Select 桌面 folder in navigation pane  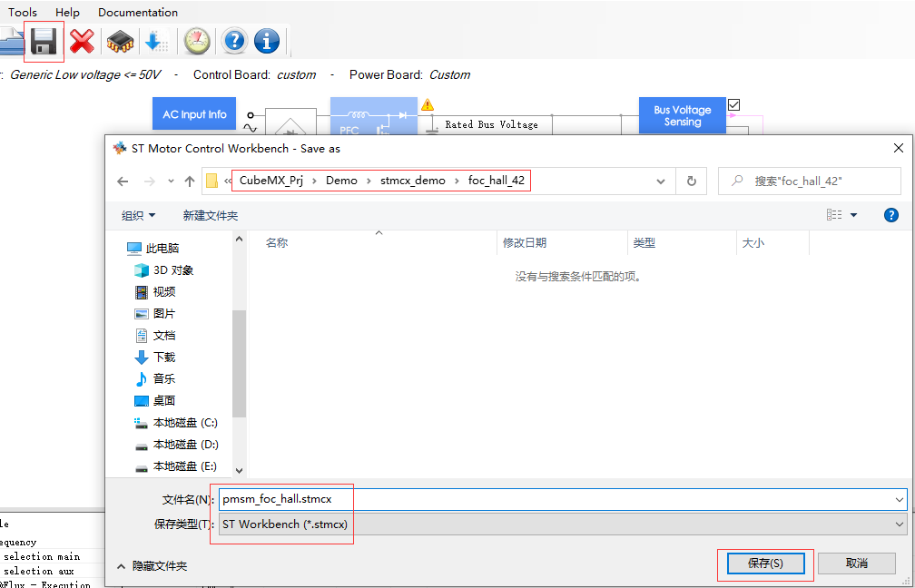[x=155, y=401]
